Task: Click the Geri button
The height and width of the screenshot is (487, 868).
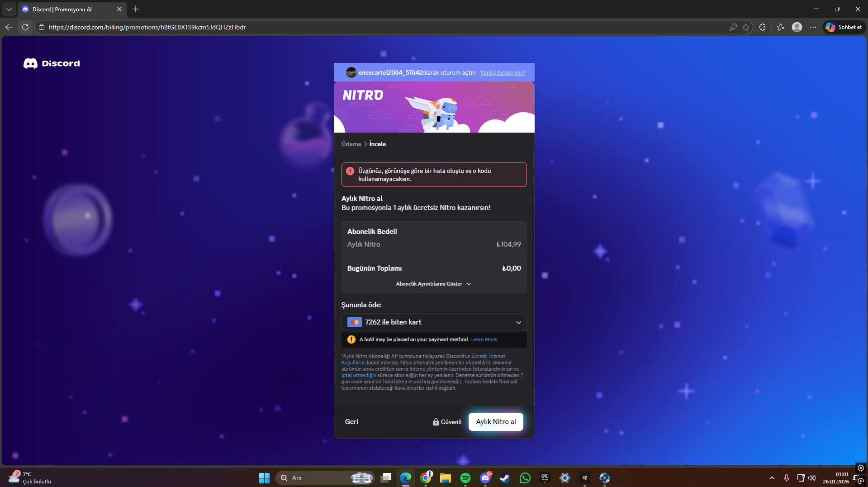Action: 351,422
